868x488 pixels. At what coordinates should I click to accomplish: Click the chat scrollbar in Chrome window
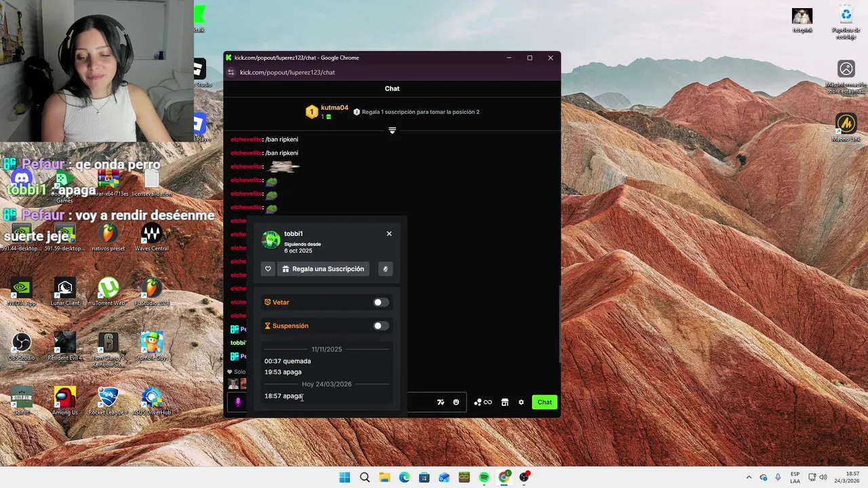pyautogui.click(x=559, y=324)
